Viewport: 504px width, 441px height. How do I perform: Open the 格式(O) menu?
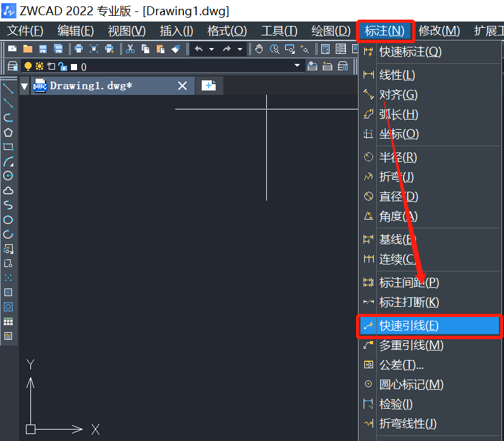[x=227, y=31]
